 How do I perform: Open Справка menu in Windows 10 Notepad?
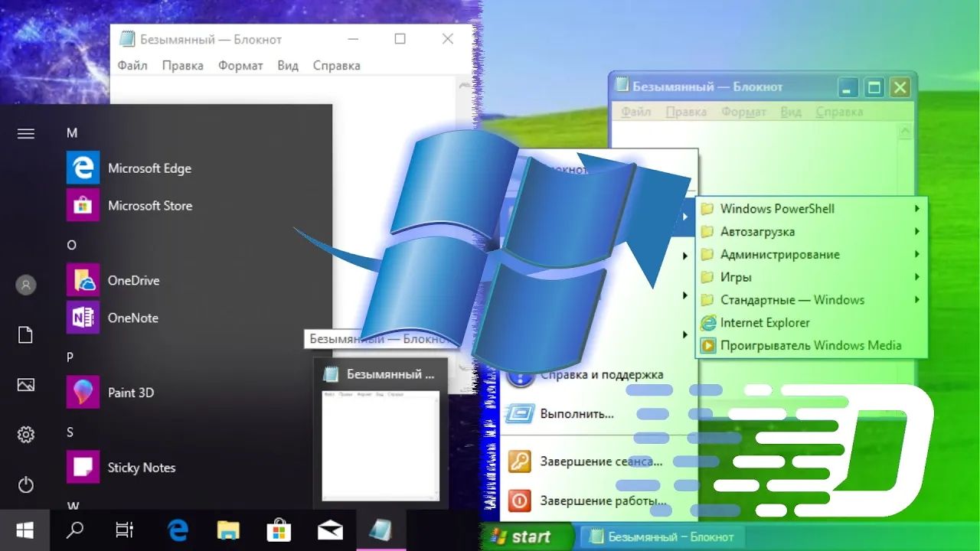(336, 66)
